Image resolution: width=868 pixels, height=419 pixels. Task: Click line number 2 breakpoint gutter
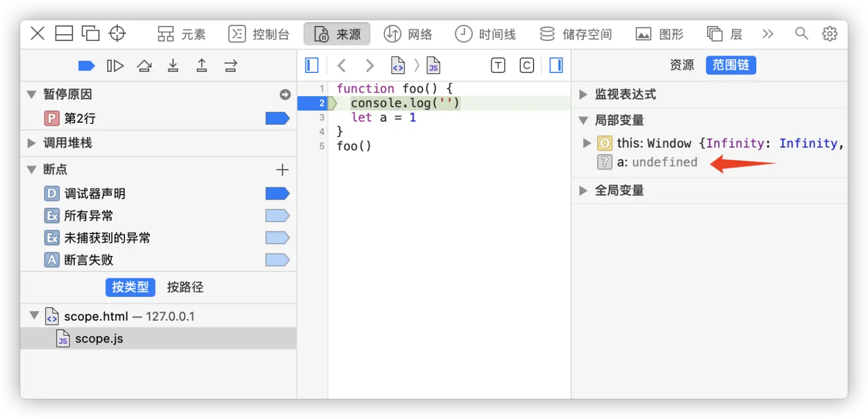tap(312, 103)
